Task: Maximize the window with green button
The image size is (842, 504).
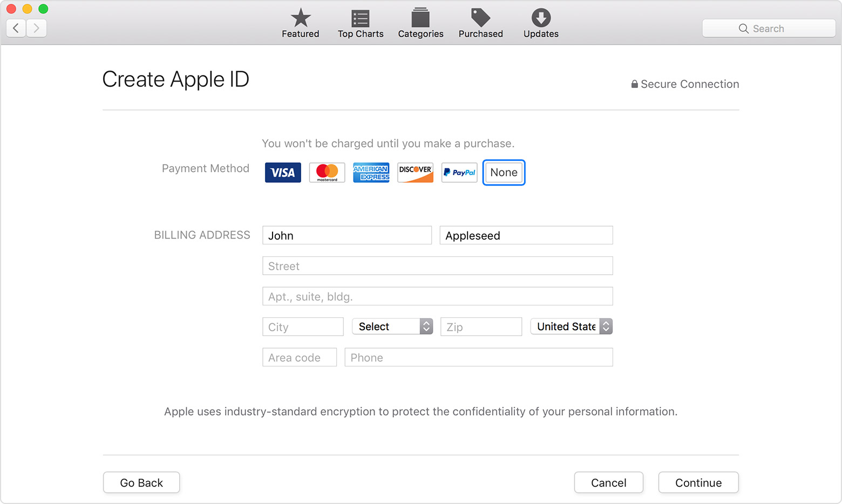Action: pyautogui.click(x=43, y=9)
